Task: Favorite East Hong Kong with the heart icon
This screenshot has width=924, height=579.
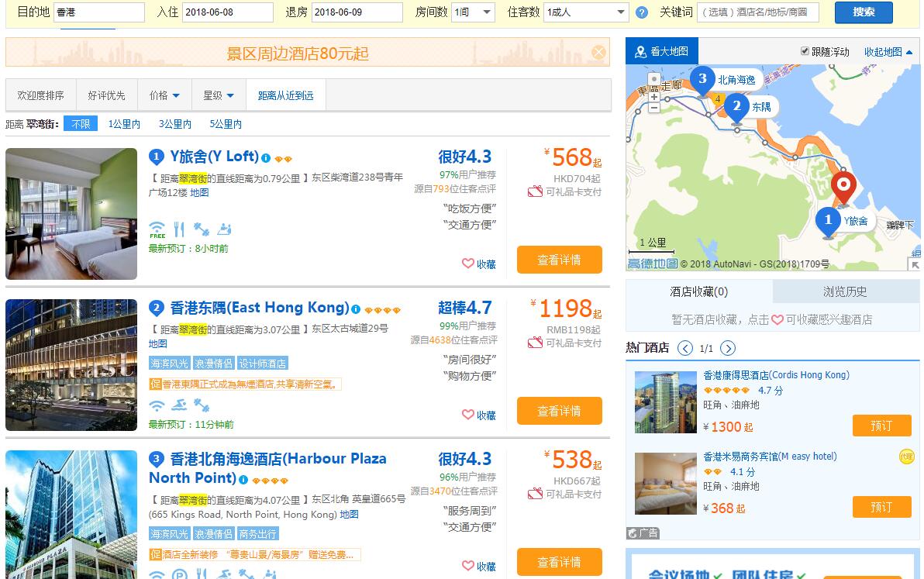Action: point(468,415)
